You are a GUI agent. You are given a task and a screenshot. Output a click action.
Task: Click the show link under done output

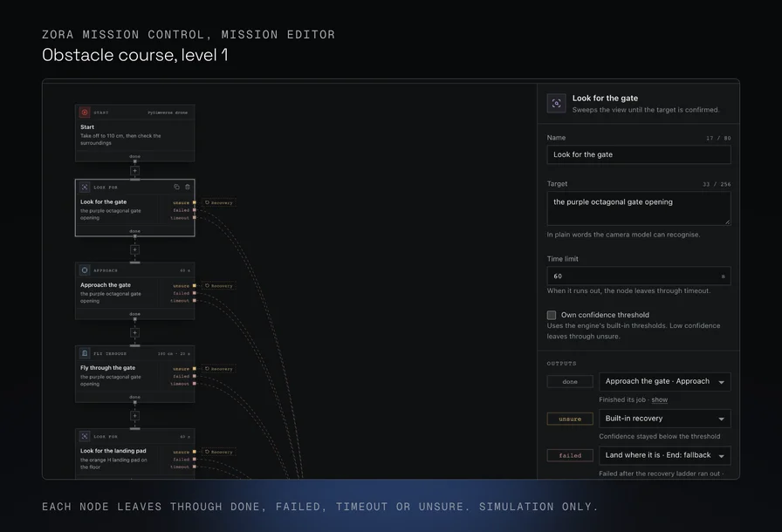[659, 399]
